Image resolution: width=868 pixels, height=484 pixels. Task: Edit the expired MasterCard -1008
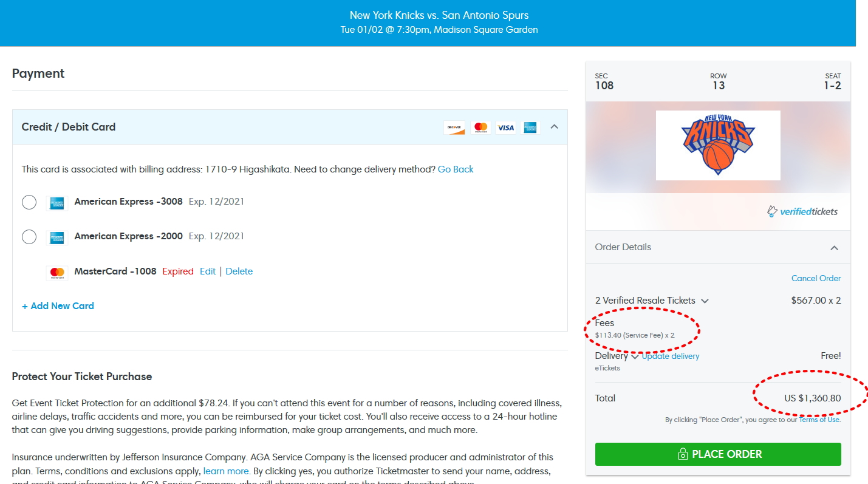pyautogui.click(x=208, y=271)
